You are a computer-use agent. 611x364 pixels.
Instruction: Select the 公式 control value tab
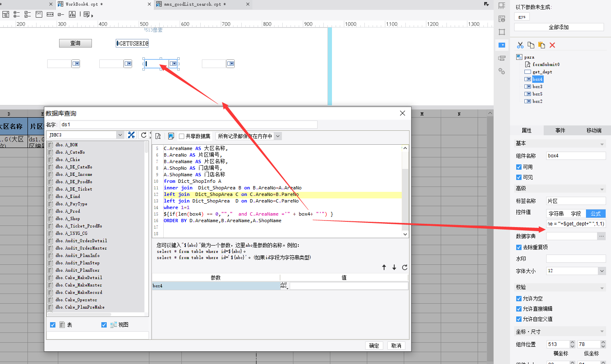pyautogui.click(x=596, y=214)
